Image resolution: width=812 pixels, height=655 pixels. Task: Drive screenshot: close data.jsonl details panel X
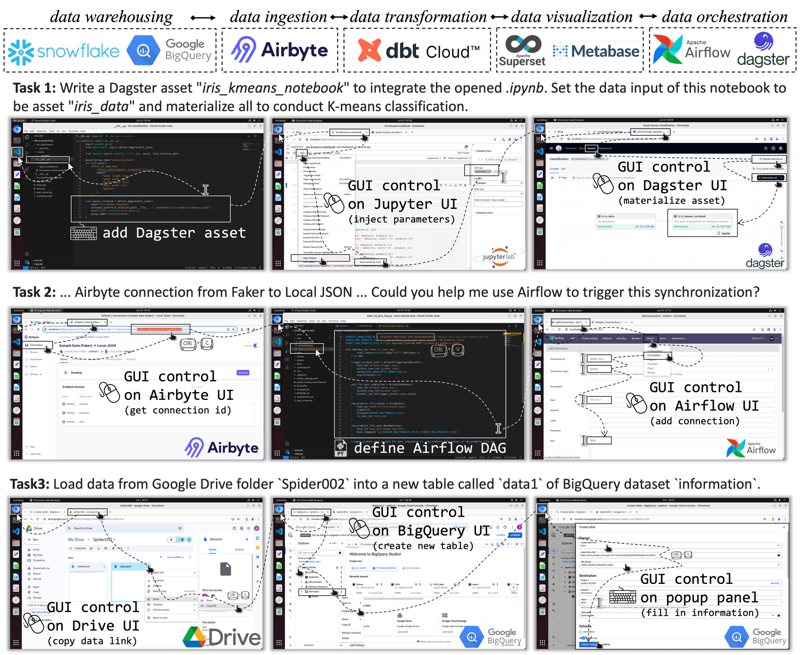247,539
